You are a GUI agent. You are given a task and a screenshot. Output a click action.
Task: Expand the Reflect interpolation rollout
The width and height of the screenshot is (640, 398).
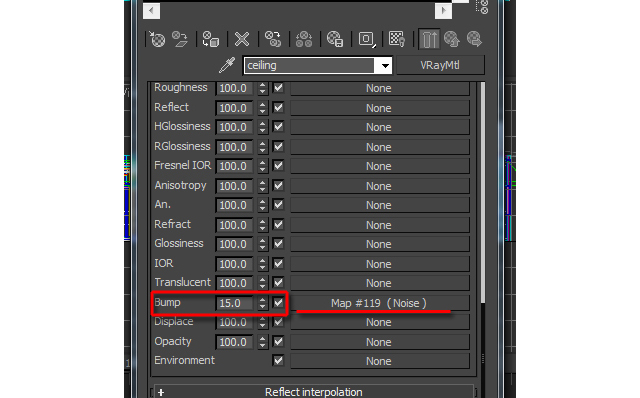[x=313, y=392]
